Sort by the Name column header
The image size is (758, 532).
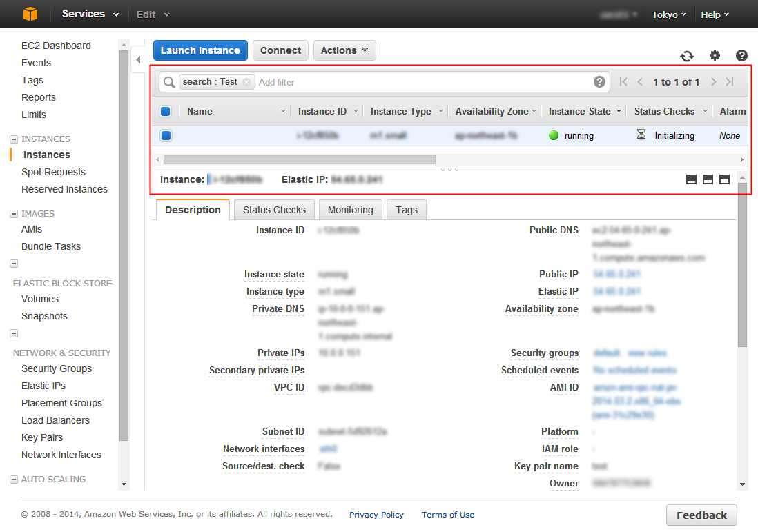[200, 112]
